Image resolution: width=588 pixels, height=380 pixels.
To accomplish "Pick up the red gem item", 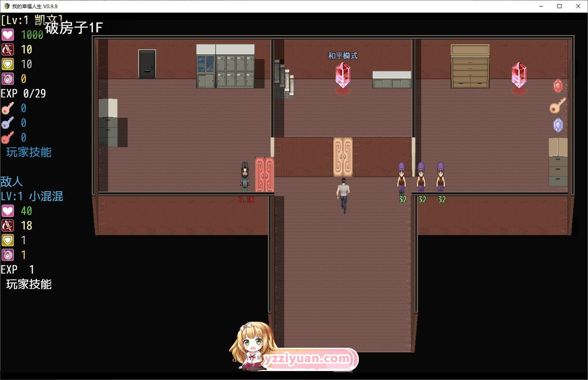I will point(558,86).
